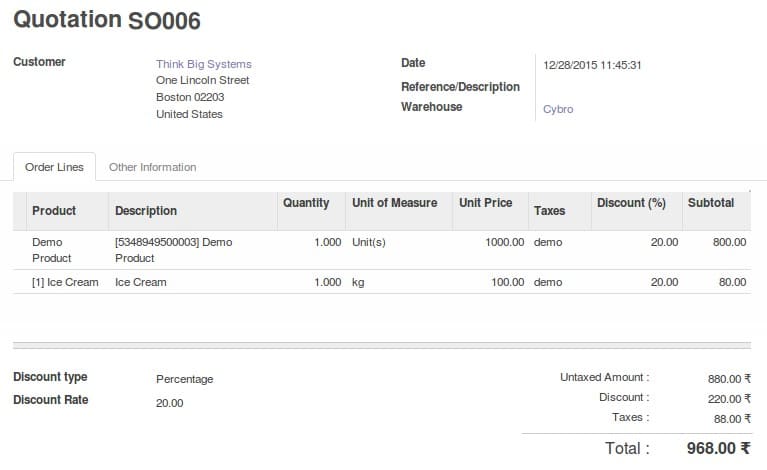Click the kg unit of measure cell

(358, 282)
